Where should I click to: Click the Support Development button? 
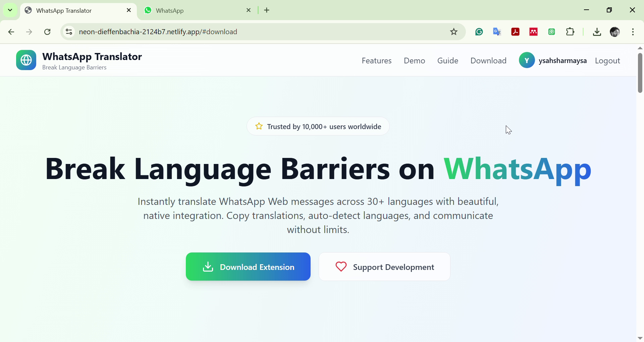384,267
